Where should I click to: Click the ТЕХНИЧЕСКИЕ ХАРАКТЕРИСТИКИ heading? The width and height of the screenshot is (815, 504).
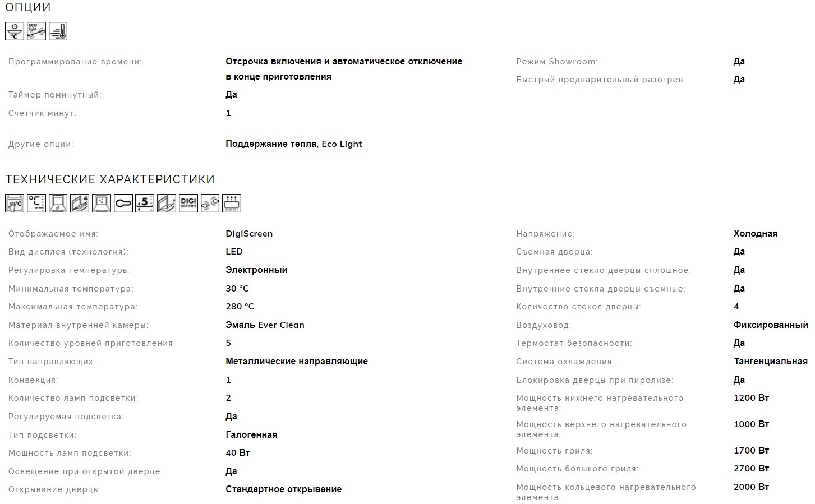click(x=110, y=179)
